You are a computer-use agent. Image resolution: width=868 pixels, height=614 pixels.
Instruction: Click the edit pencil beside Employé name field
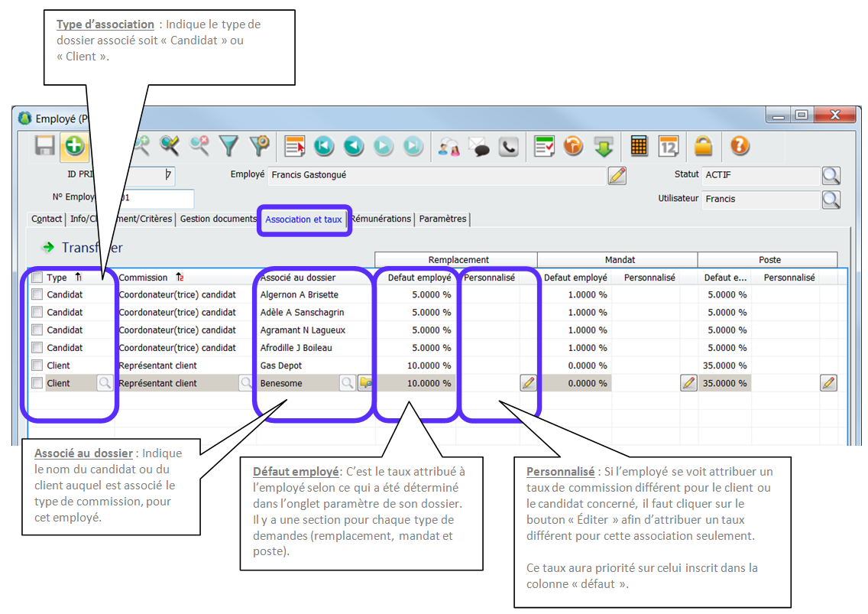[x=617, y=175]
